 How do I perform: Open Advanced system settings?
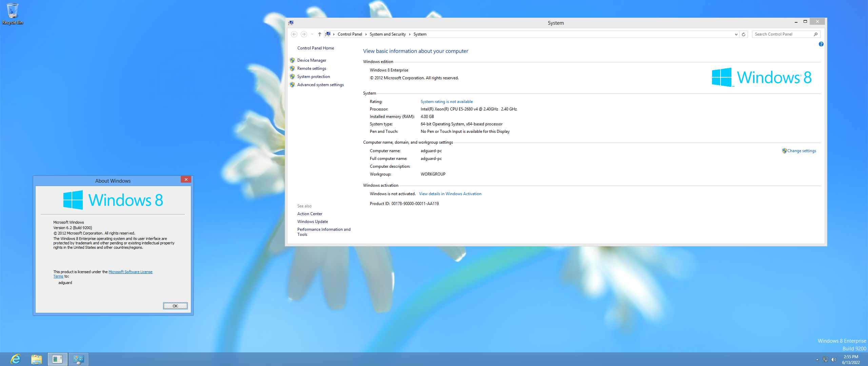point(320,85)
